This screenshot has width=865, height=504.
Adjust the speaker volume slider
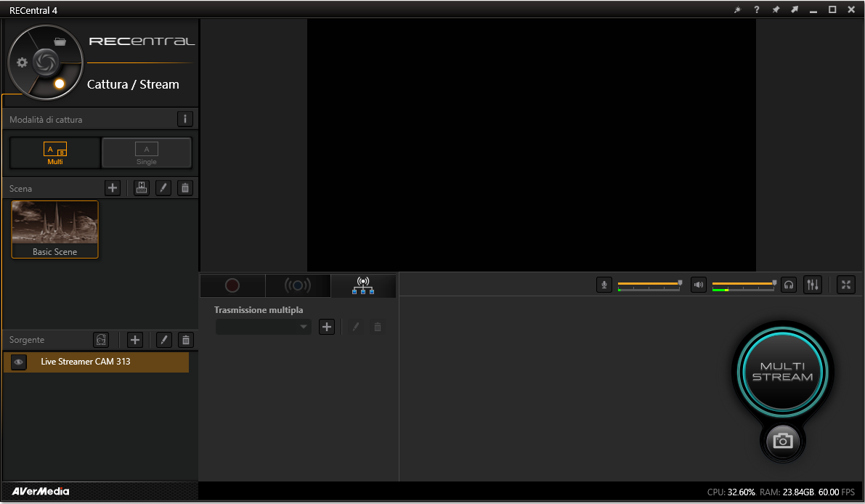[744, 285]
